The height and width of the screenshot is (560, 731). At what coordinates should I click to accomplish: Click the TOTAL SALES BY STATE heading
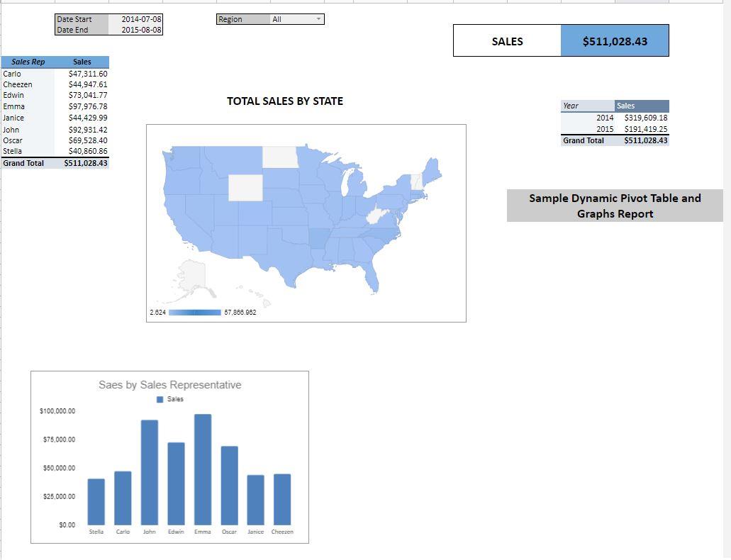tap(284, 101)
